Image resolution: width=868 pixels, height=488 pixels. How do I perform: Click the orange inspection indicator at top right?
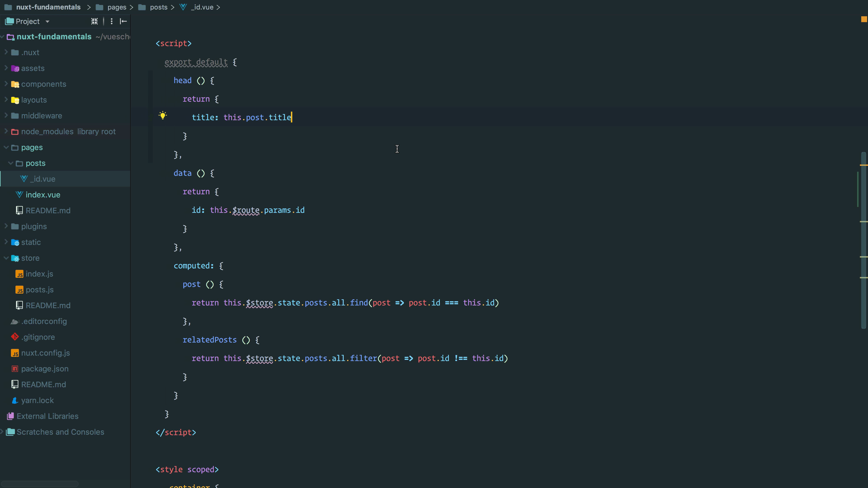864,19
